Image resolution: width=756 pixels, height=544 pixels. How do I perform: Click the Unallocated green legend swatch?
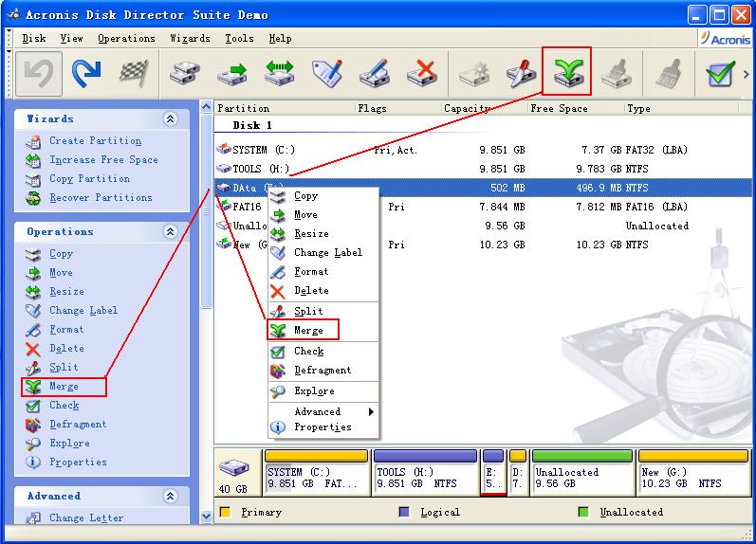[583, 512]
